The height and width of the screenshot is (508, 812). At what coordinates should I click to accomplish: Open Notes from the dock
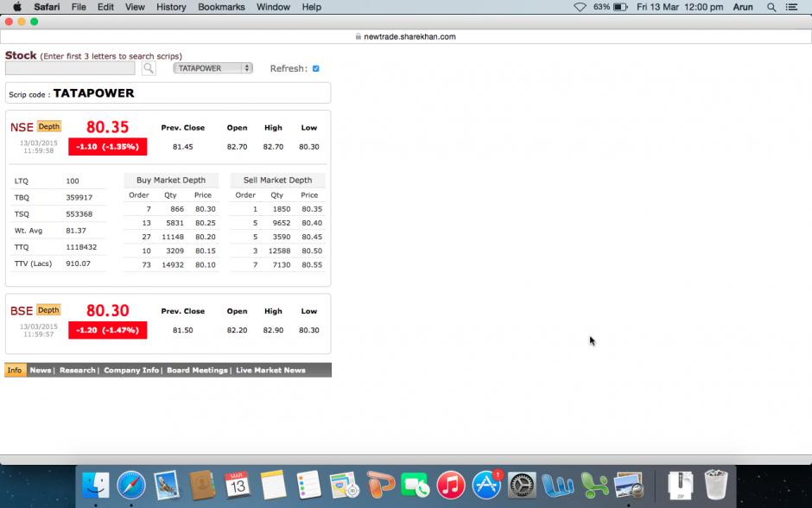[x=273, y=486]
